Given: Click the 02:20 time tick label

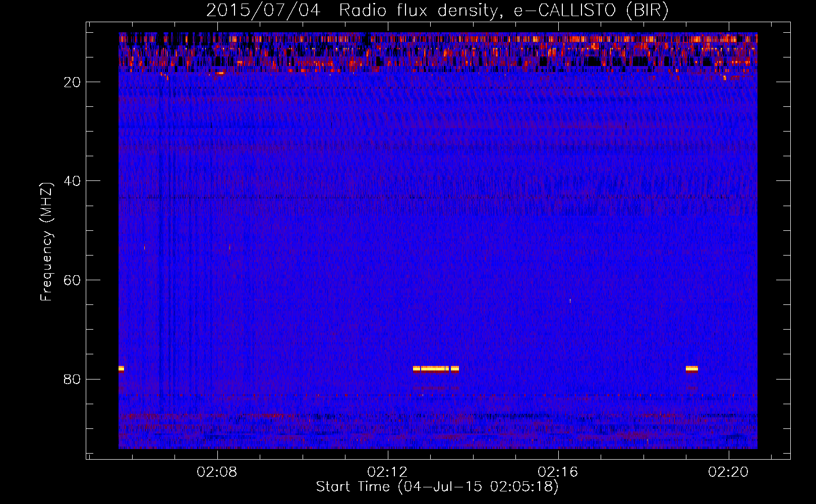Looking at the screenshot, I should pos(729,472).
